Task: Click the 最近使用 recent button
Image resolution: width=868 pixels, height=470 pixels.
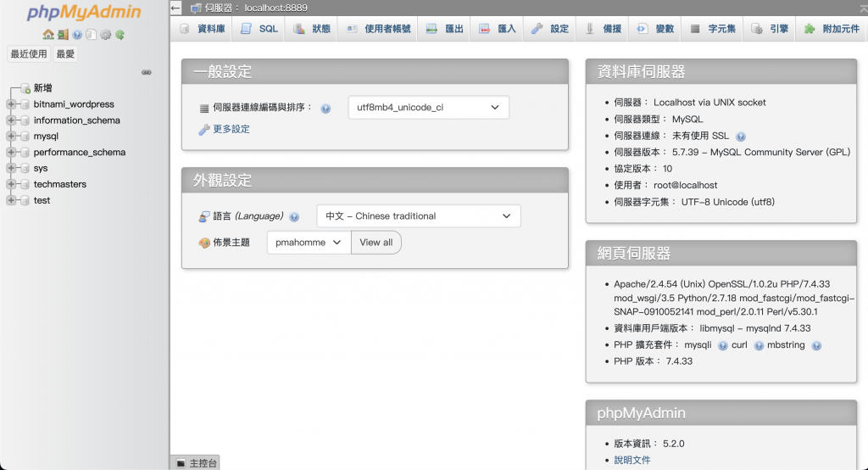Action: click(x=29, y=53)
